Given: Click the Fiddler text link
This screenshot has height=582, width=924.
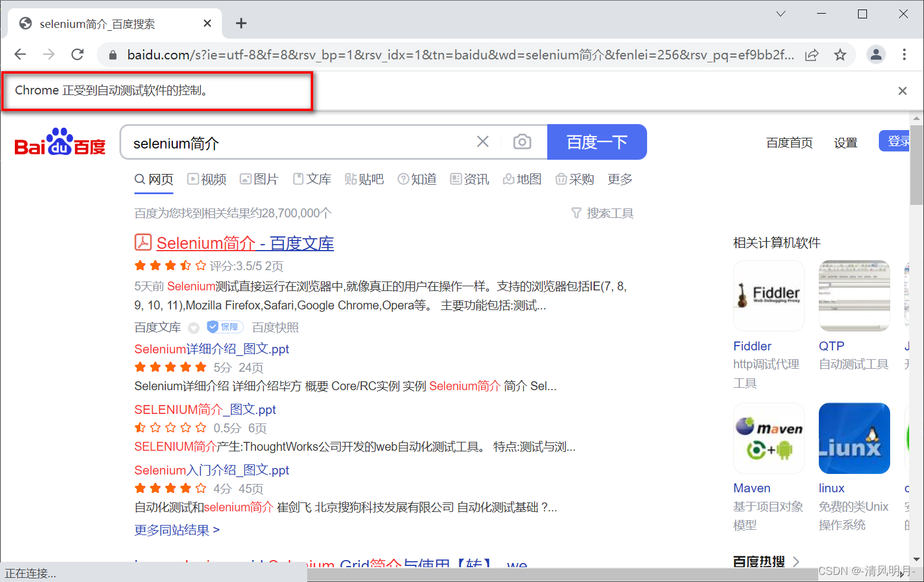Looking at the screenshot, I should pyautogui.click(x=752, y=346).
